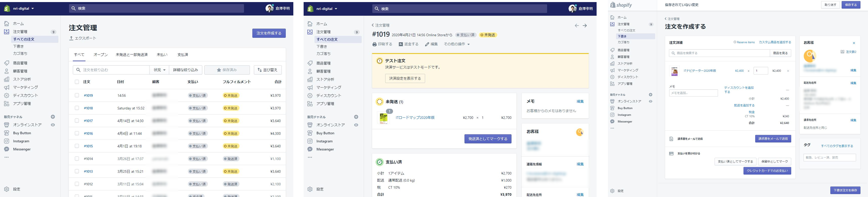The height and width of the screenshot is (197, 868).
Task: Check the select-all orders header checkbox
Action: [77, 82]
